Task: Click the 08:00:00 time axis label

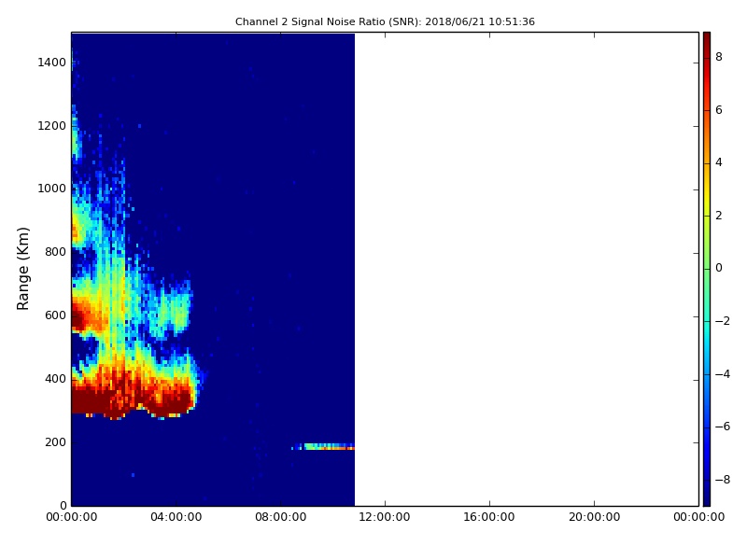Action: [x=281, y=517]
